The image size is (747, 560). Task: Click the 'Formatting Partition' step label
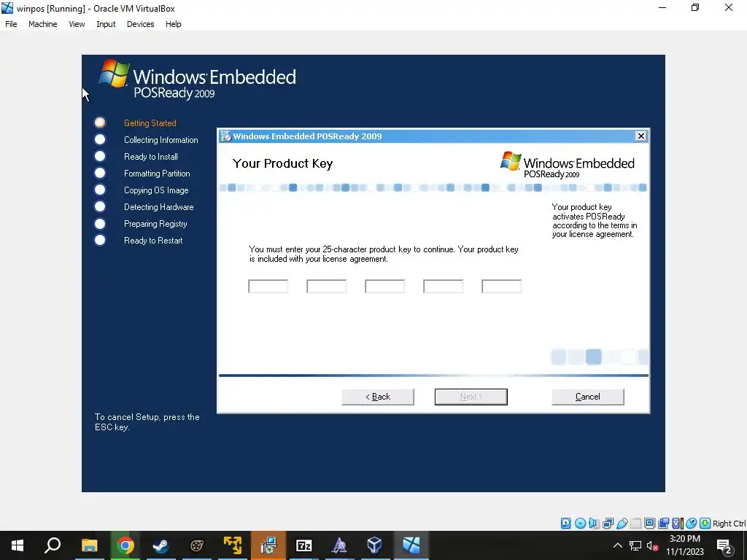(157, 174)
